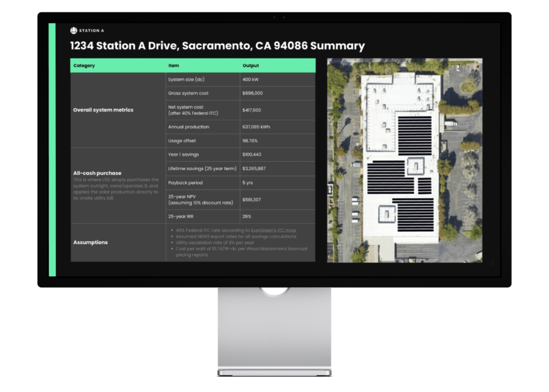549x392 pixels.
Task: Select the Net system cost $417,600 value
Action: click(x=252, y=110)
